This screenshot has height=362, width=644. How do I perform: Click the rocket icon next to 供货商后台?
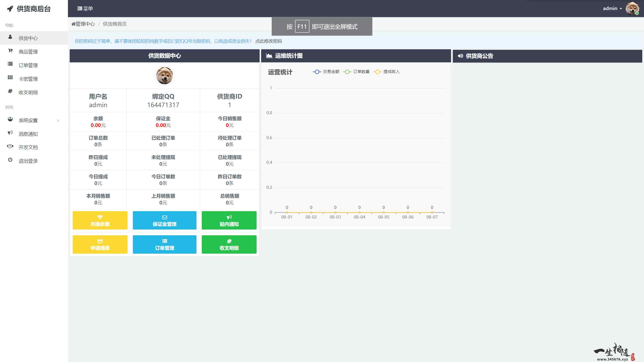[x=10, y=9]
